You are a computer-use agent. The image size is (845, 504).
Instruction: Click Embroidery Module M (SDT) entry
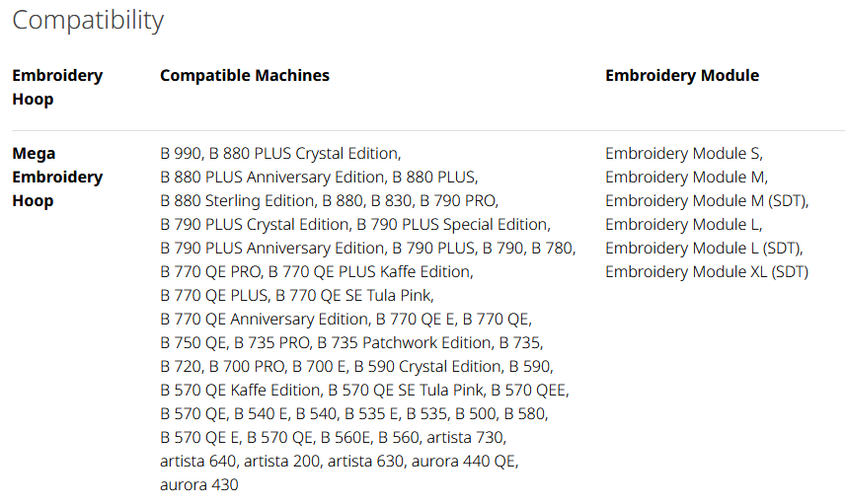[706, 201]
